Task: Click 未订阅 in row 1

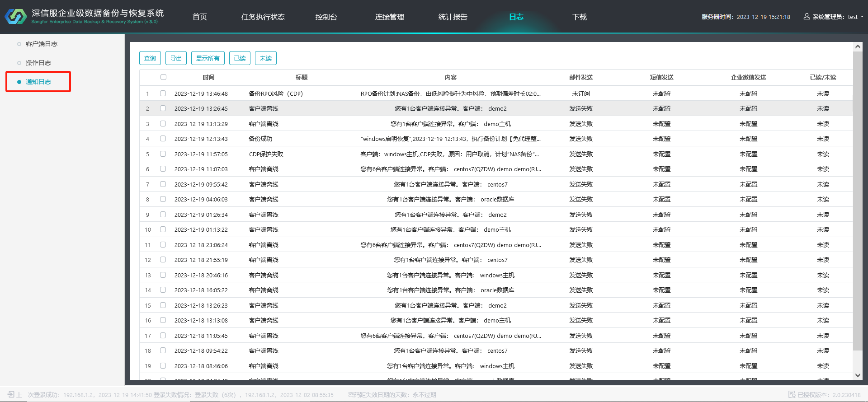Action: pos(581,93)
